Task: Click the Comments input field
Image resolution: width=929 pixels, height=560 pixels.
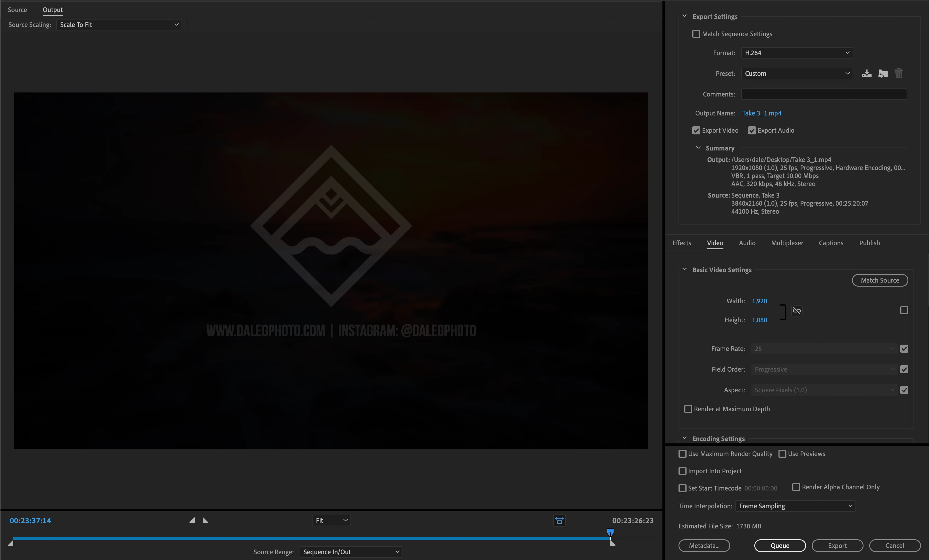Action: (x=823, y=94)
